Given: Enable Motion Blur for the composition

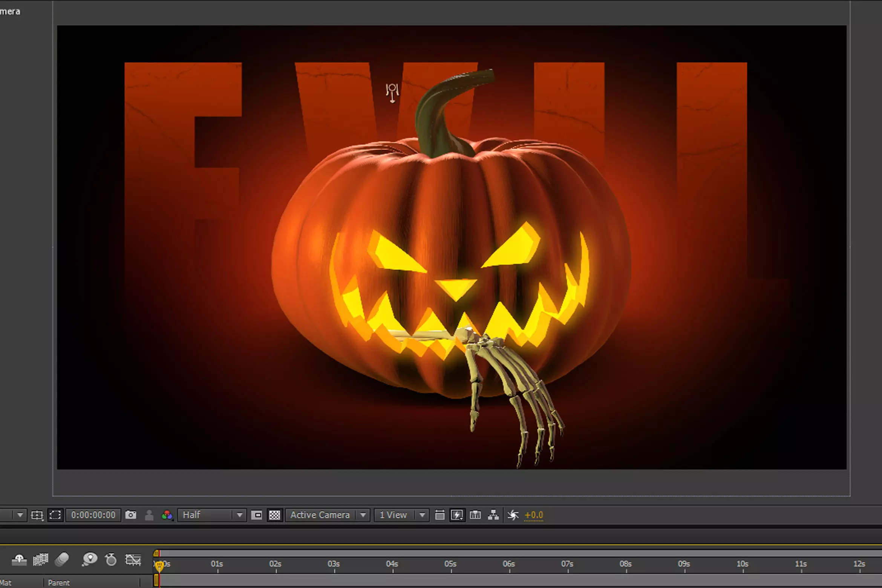Looking at the screenshot, I should pyautogui.click(x=62, y=560).
